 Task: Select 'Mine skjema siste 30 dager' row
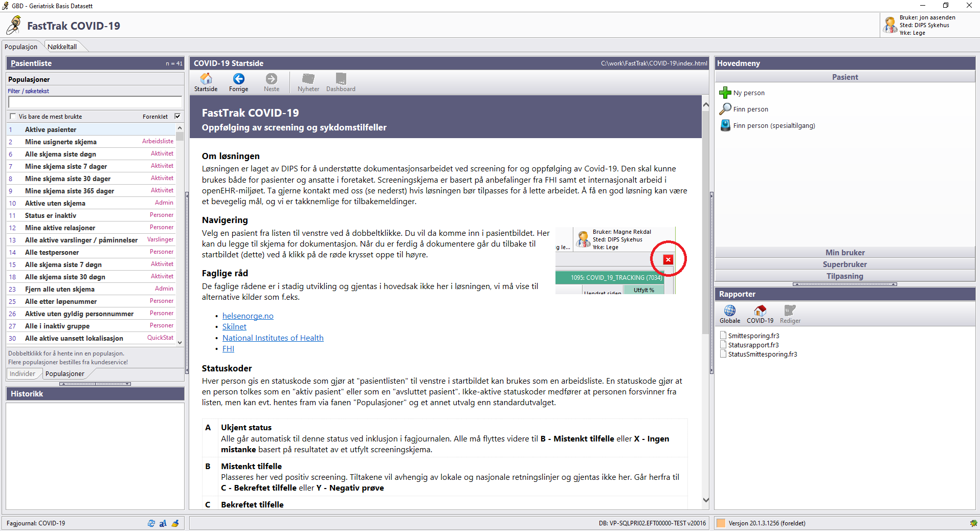click(92, 179)
